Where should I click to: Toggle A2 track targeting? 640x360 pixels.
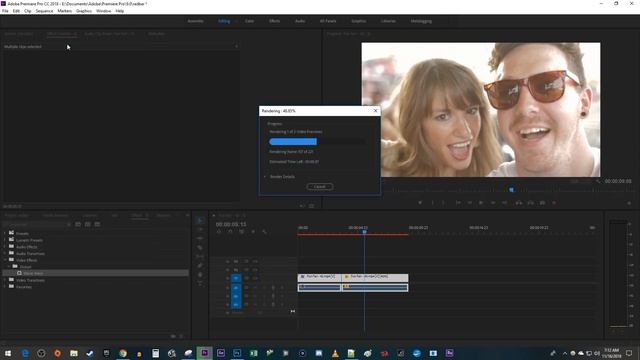point(236,296)
